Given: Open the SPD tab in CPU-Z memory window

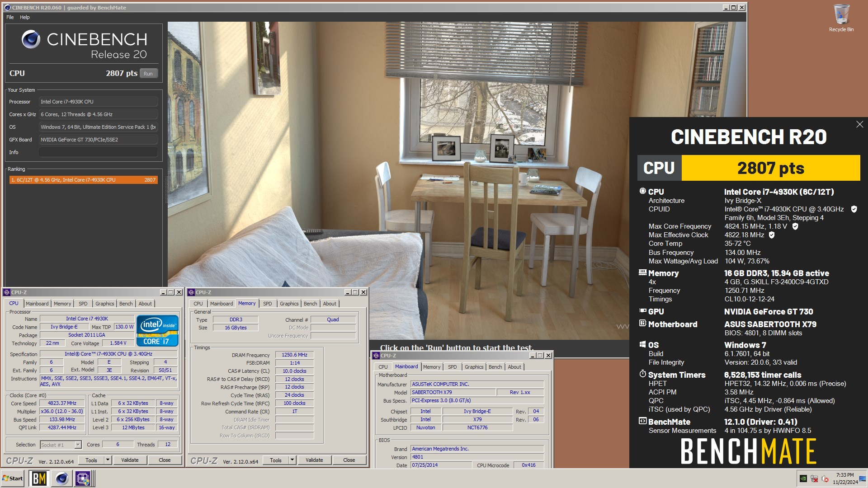Looking at the screenshot, I should pyautogui.click(x=268, y=304).
